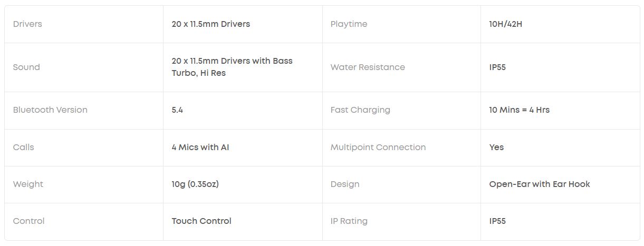Select the "Touch Control" value
The height and width of the screenshot is (246, 644).
(201, 221)
